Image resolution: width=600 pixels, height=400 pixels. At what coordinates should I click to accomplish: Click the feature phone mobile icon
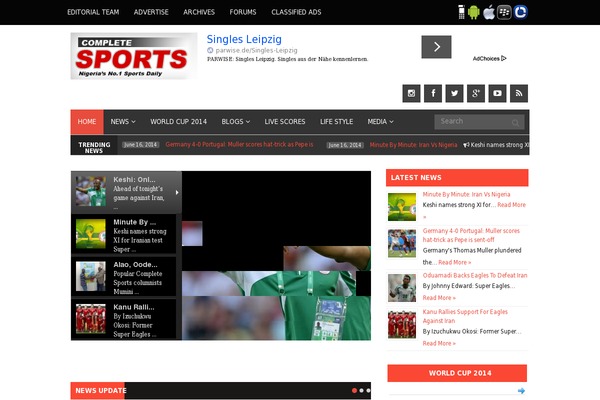[461, 12]
